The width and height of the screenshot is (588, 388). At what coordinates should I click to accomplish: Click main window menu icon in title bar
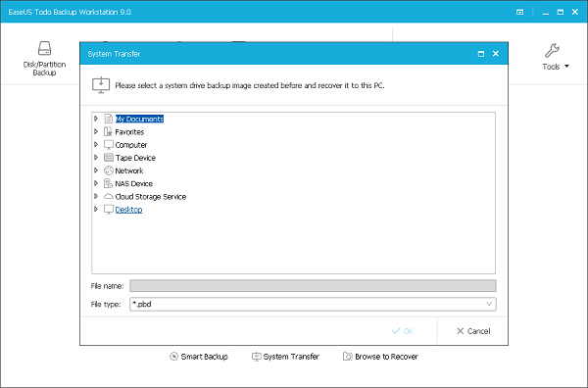[x=519, y=12]
